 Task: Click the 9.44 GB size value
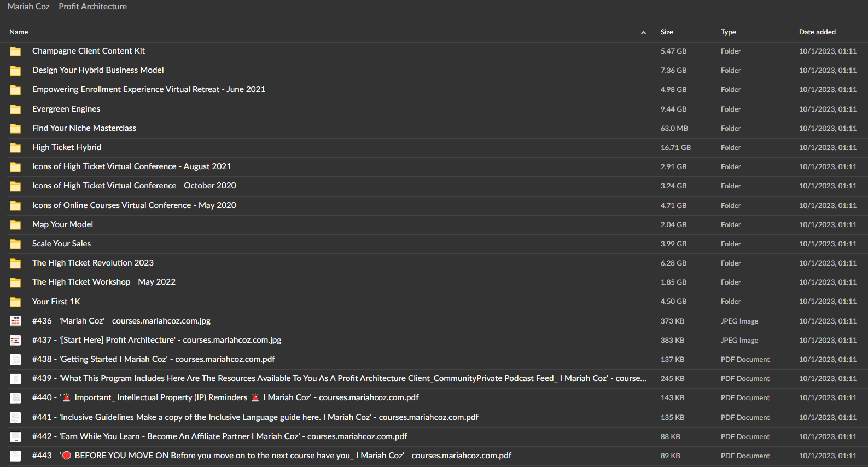673,109
